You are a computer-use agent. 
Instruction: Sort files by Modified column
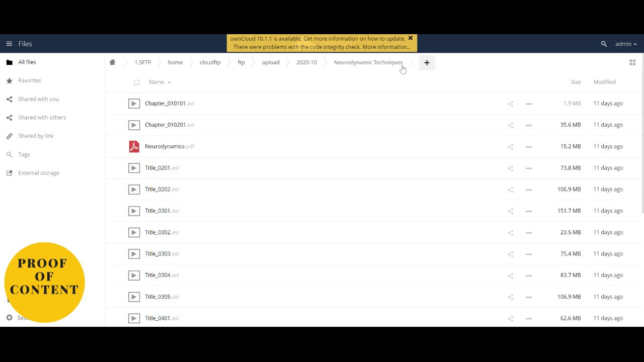point(604,82)
